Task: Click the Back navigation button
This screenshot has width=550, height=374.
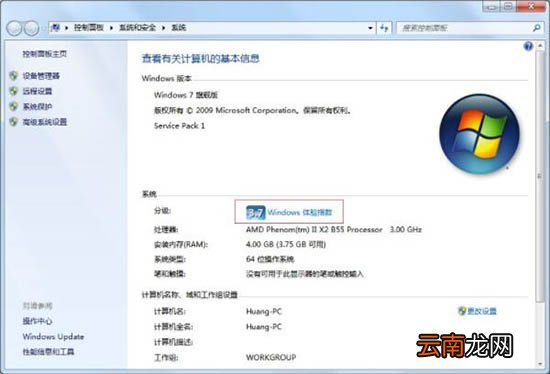Action: [x=14, y=28]
